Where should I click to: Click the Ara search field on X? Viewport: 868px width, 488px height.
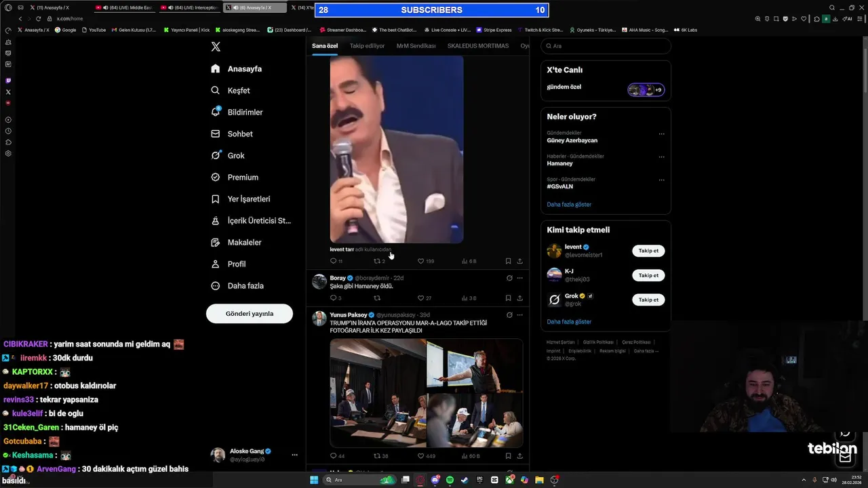(x=606, y=46)
